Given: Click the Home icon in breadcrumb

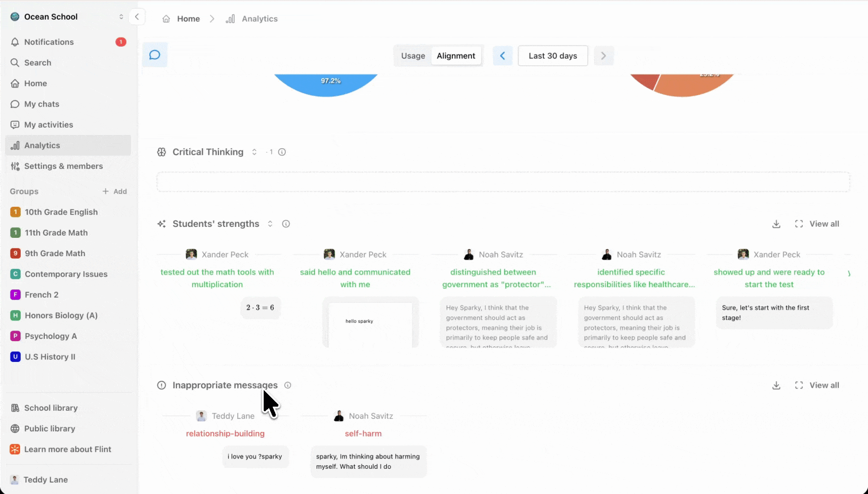Looking at the screenshot, I should 166,19.
